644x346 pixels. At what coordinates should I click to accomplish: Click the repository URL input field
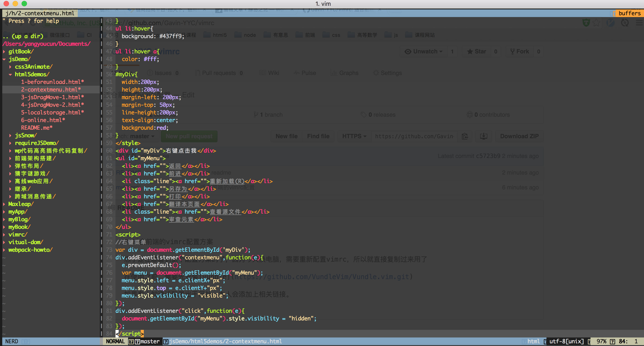(414, 136)
